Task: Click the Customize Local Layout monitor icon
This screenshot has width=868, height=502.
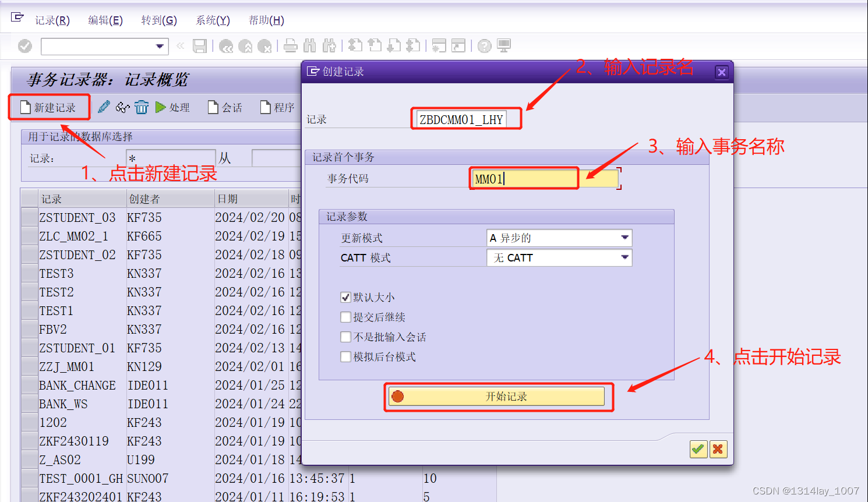Action: [504, 46]
